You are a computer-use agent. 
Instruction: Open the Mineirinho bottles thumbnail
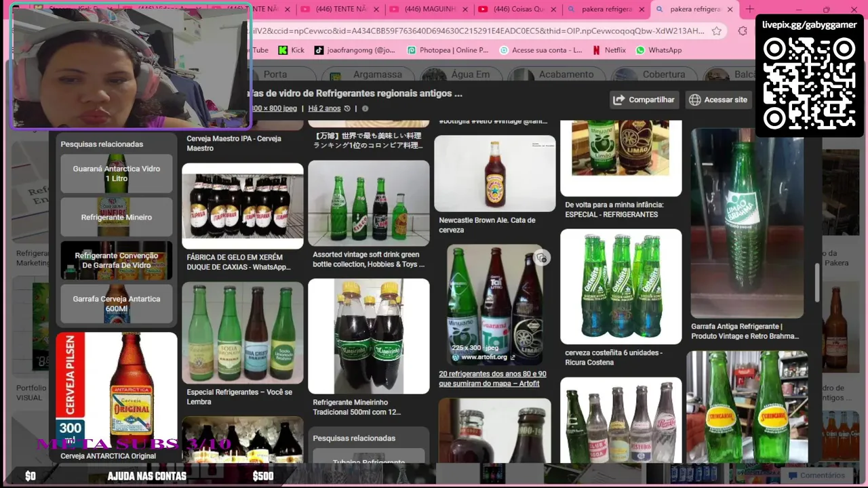[x=369, y=336]
